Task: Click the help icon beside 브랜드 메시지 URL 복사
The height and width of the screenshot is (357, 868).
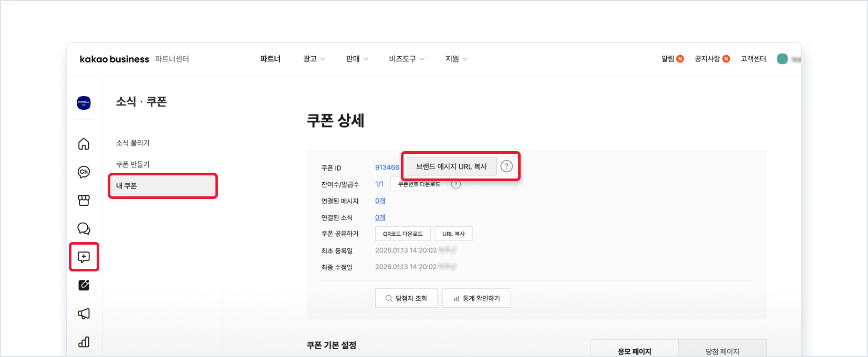Action: [506, 166]
